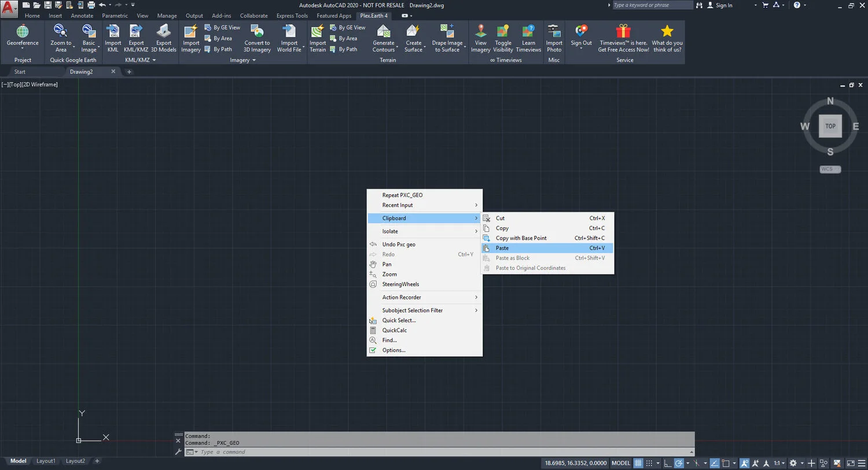Toggle polar tracking in status bar

point(679,463)
